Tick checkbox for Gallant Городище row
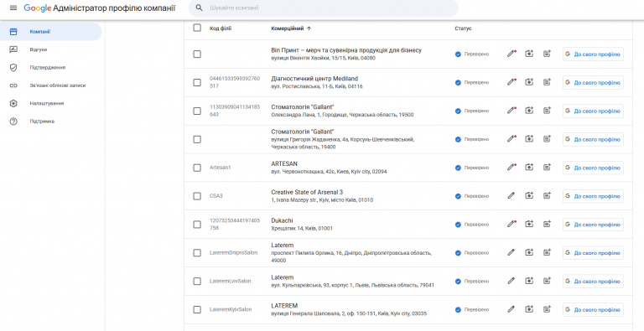 [x=197, y=111]
